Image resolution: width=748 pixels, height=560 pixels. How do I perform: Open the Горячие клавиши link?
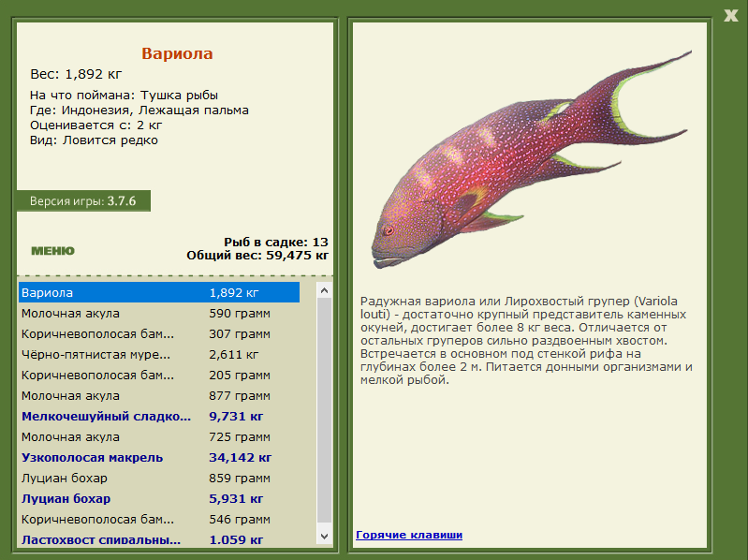click(409, 535)
